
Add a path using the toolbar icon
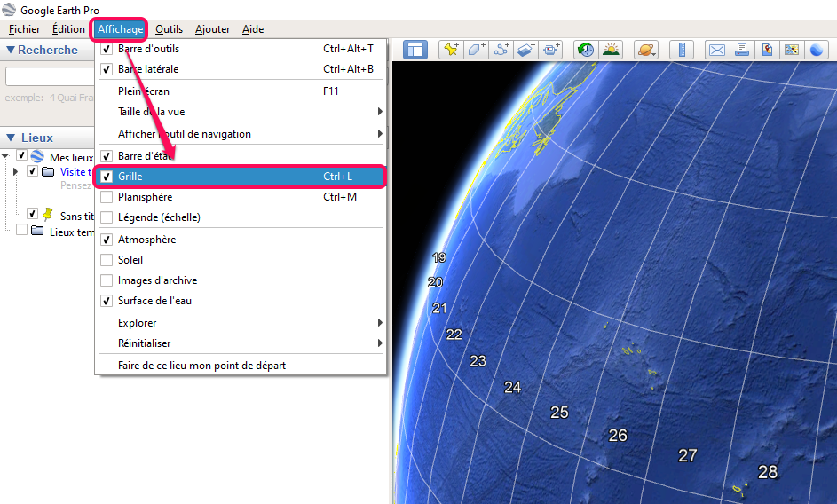[501, 50]
